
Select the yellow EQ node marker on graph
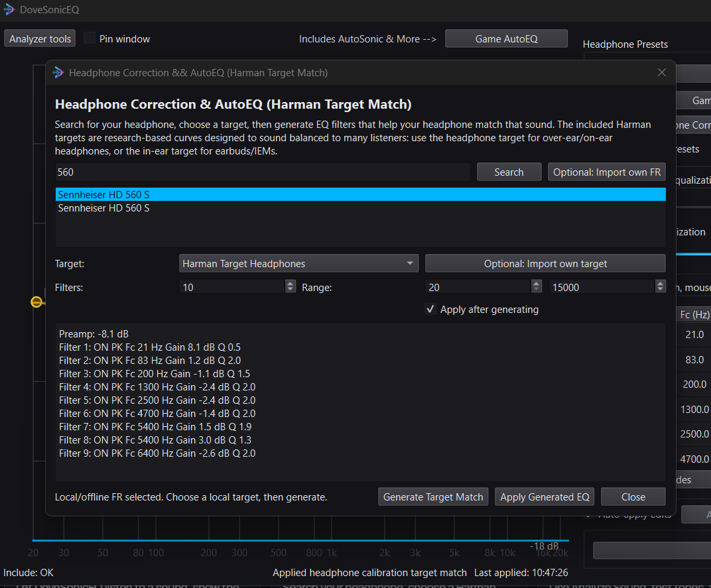click(36, 302)
